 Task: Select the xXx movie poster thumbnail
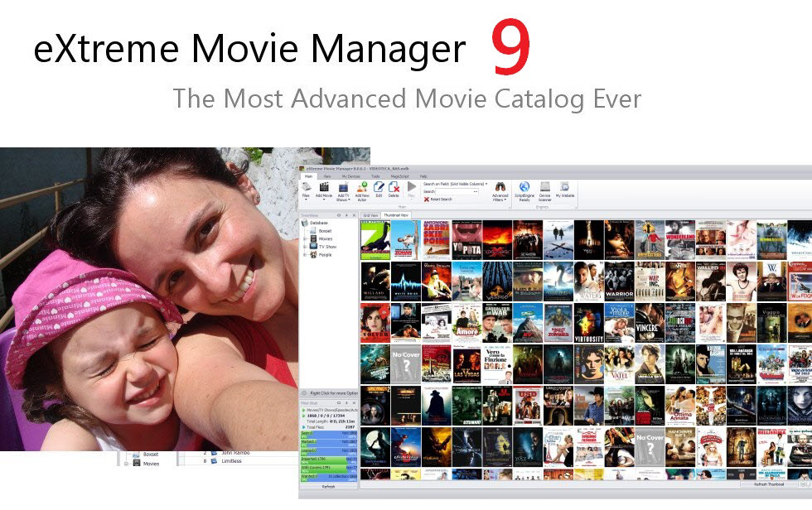tap(497, 240)
